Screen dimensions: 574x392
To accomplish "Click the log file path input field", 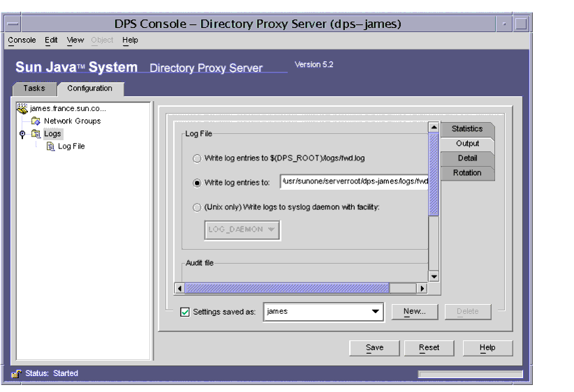I will click(x=354, y=182).
